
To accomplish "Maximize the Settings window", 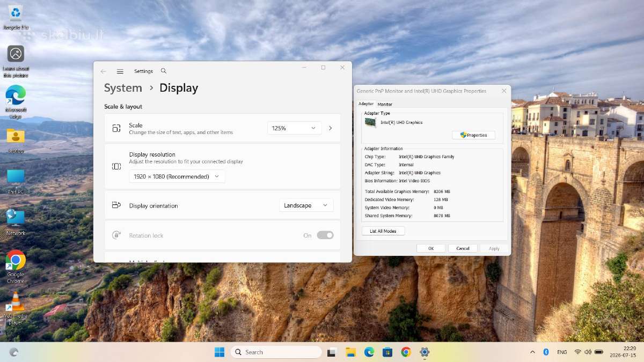I will 323,68.
